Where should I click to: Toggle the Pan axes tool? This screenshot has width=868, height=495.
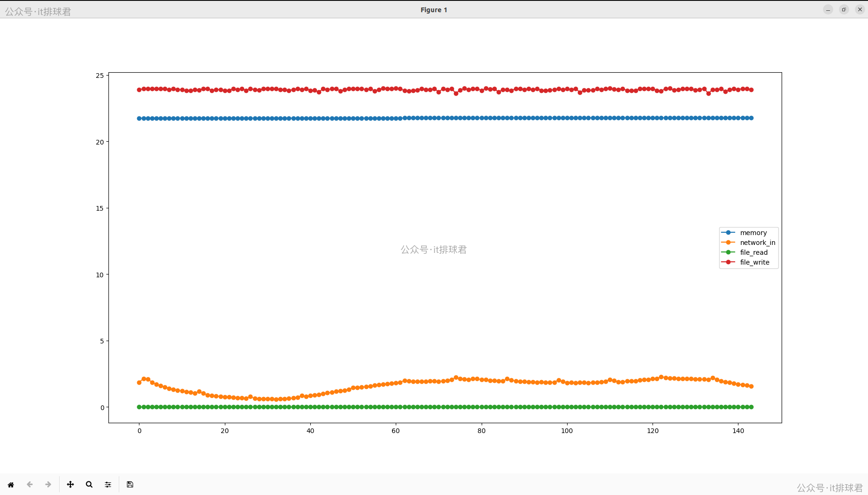[70, 485]
